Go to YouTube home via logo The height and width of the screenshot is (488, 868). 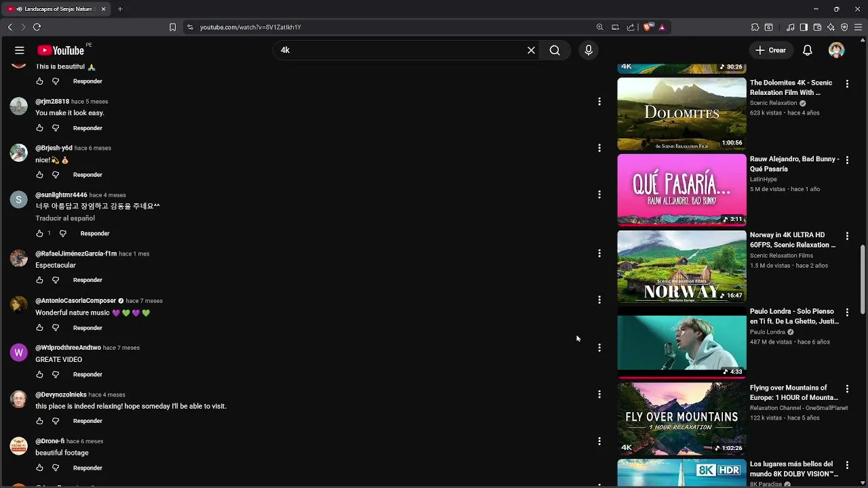pyautogui.click(x=61, y=50)
